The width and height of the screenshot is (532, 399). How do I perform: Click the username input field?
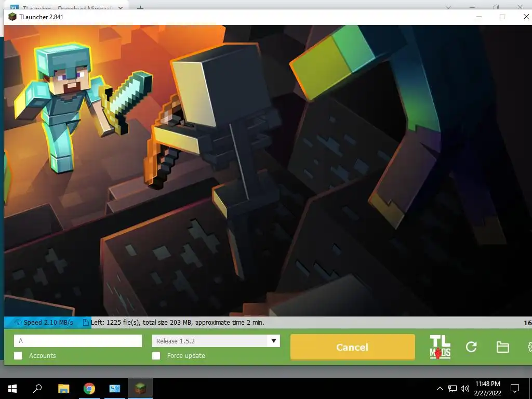(x=78, y=341)
